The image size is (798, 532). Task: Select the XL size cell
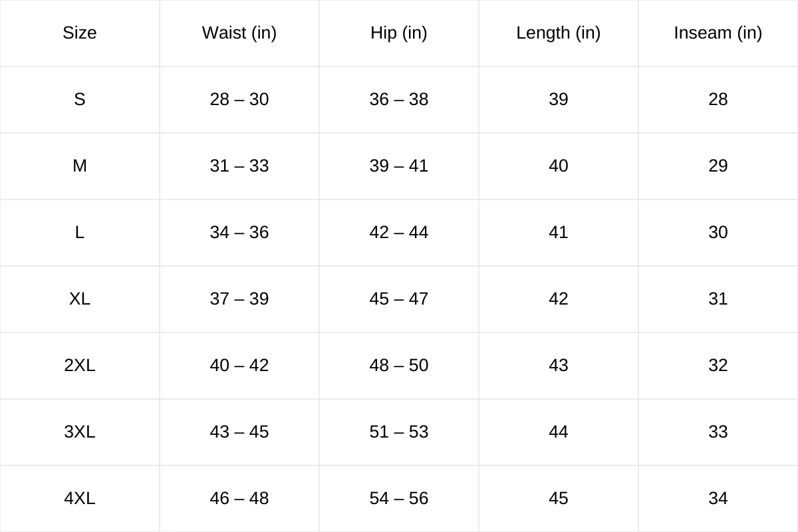(x=80, y=299)
